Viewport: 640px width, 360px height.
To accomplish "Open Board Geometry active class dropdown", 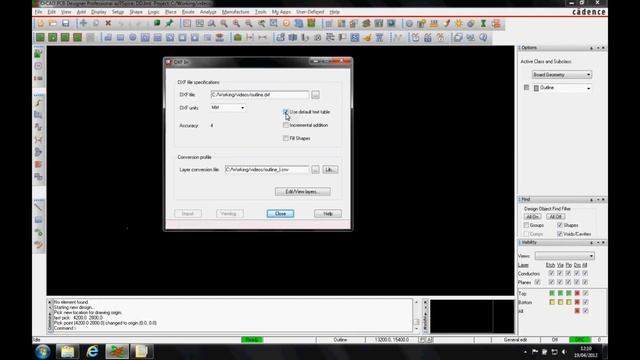I will tap(562, 75).
